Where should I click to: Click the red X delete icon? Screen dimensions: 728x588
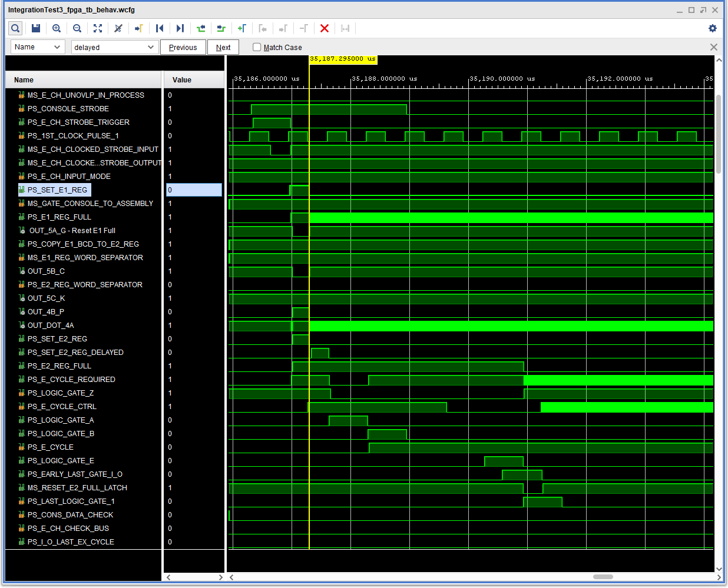(324, 28)
